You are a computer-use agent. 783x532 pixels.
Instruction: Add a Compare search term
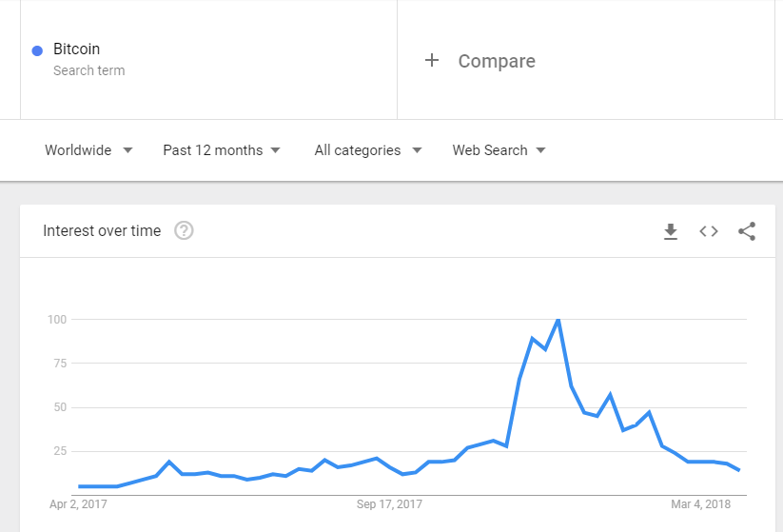coord(586,59)
